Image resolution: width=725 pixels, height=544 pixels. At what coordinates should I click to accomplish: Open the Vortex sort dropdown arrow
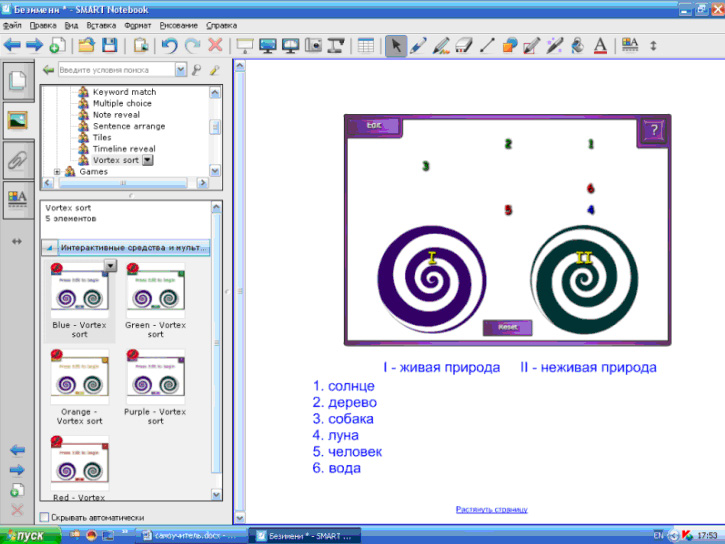[148, 160]
